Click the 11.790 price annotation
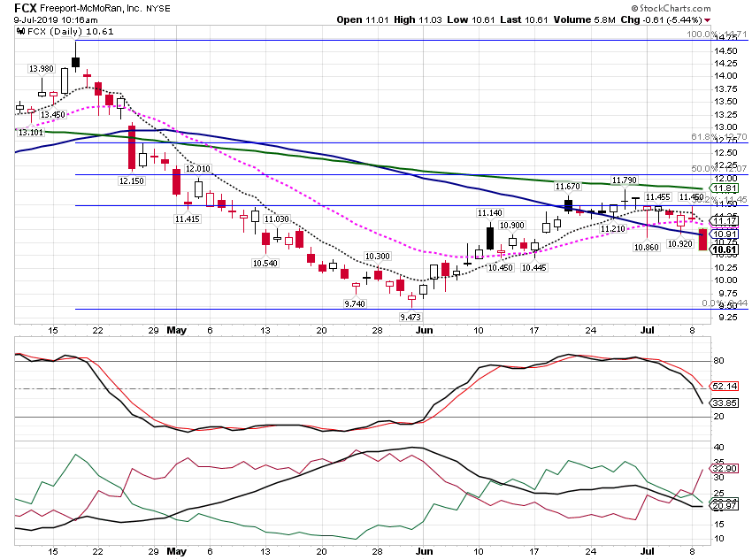The height and width of the screenshot is (560, 752). click(x=625, y=180)
